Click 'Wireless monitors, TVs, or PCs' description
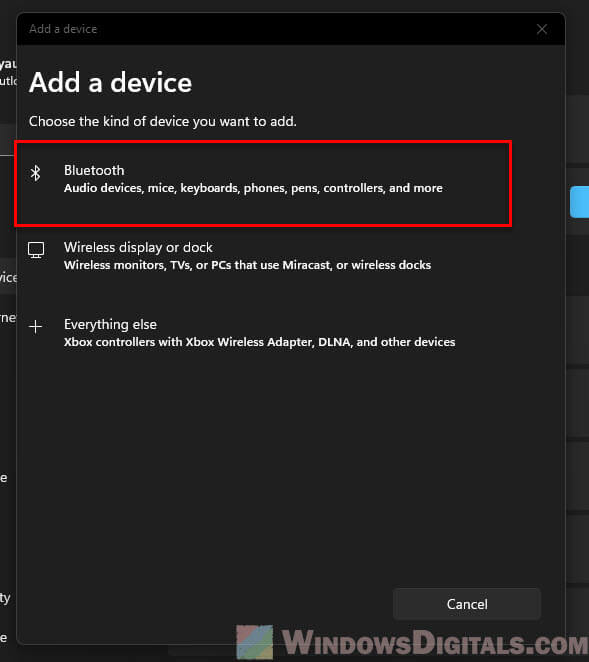589x662 pixels. click(x=247, y=265)
